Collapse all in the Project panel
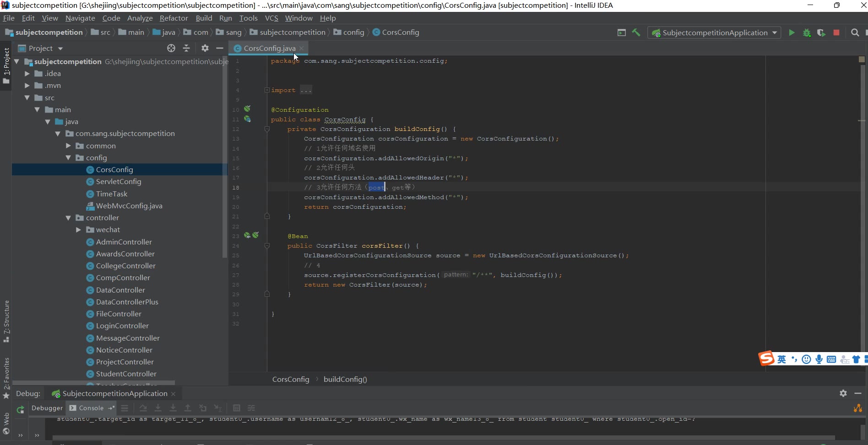 [x=186, y=48]
